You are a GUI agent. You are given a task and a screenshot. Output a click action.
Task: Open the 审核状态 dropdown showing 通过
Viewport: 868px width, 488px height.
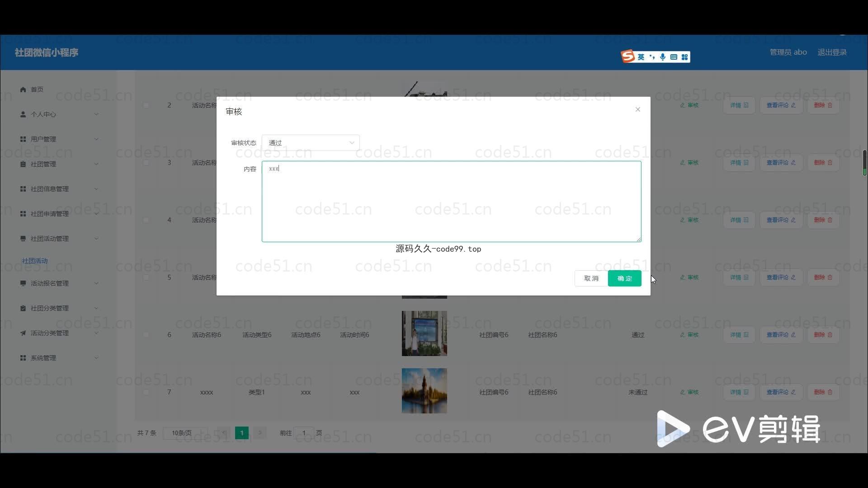coord(311,143)
